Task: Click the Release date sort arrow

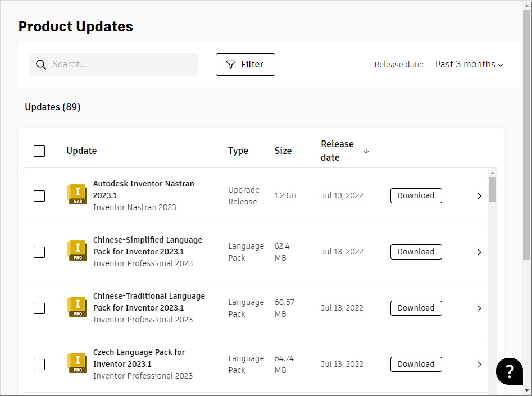Action: 366,151
